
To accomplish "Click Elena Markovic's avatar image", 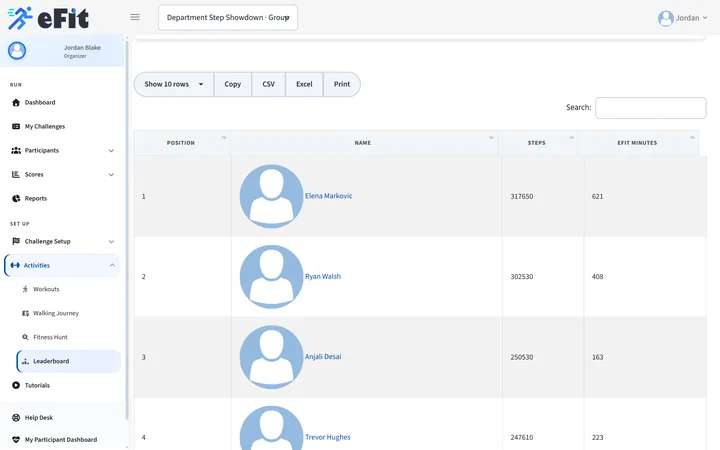I will (x=271, y=196).
